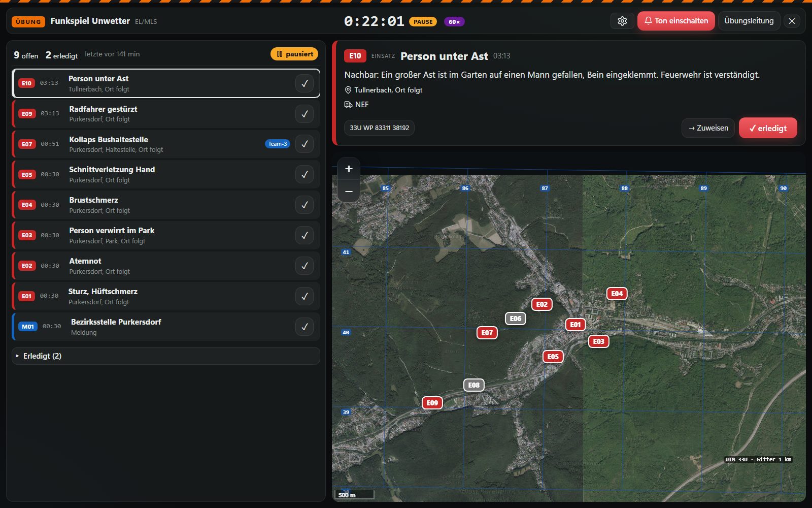
Task: Mark Sturz, Hüftschmerz as done
Action: [304, 296]
